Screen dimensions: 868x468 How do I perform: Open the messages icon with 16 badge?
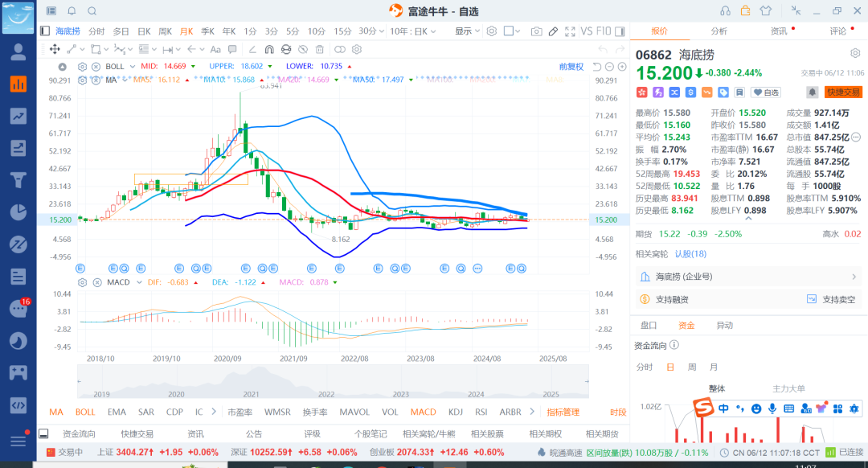18,308
